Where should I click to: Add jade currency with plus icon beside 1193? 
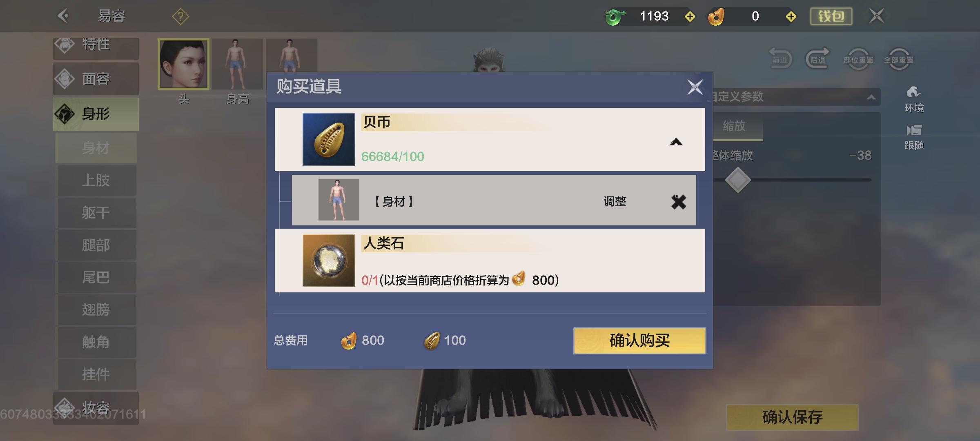pos(690,17)
